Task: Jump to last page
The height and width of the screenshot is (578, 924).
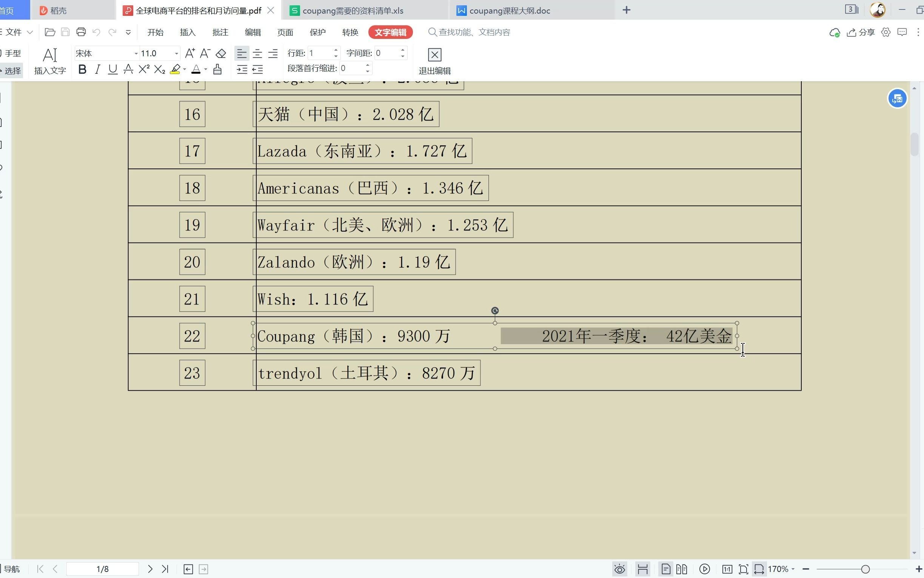Action: (x=165, y=569)
